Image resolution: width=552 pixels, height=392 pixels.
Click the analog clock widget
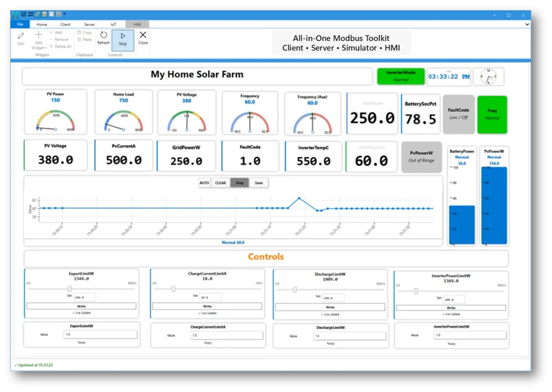click(x=488, y=76)
